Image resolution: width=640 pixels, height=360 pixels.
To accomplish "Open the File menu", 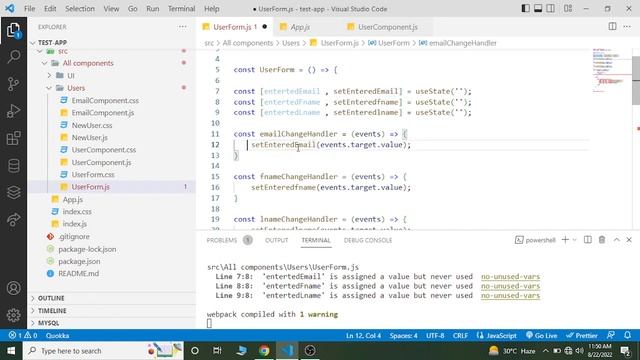I will (x=29, y=9).
